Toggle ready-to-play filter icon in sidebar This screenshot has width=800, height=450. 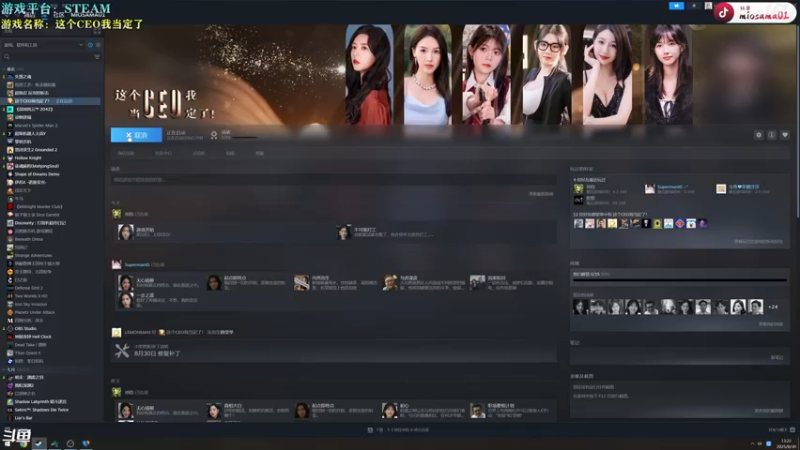click(98, 45)
